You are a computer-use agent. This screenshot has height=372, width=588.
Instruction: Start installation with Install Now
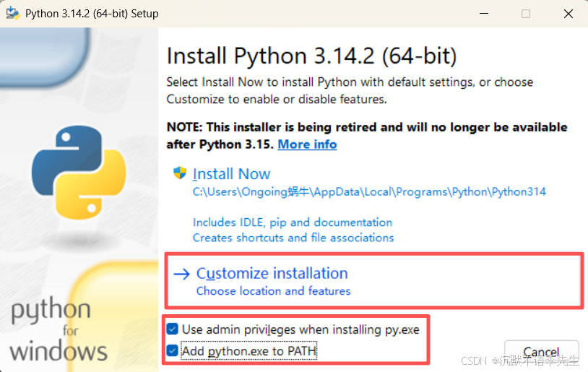click(231, 174)
